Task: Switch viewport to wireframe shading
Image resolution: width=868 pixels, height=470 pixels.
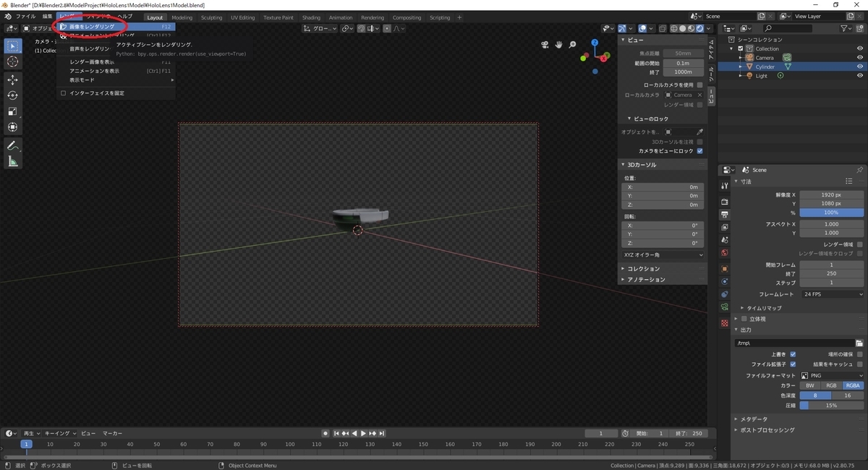Action: [675, 28]
